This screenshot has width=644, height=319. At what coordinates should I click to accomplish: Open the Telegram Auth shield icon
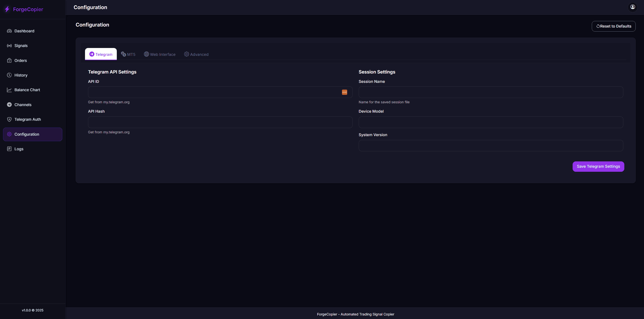[9, 119]
